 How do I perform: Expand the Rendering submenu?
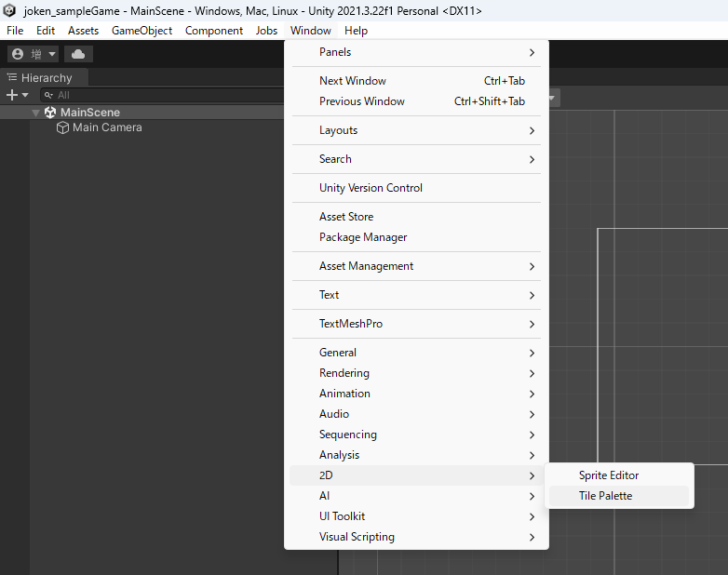click(x=416, y=373)
